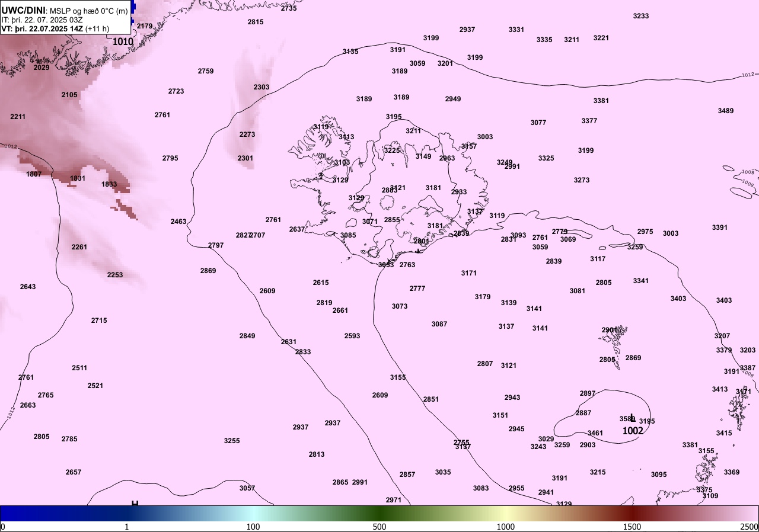Click the 2500 end of the color scale

click(749, 527)
